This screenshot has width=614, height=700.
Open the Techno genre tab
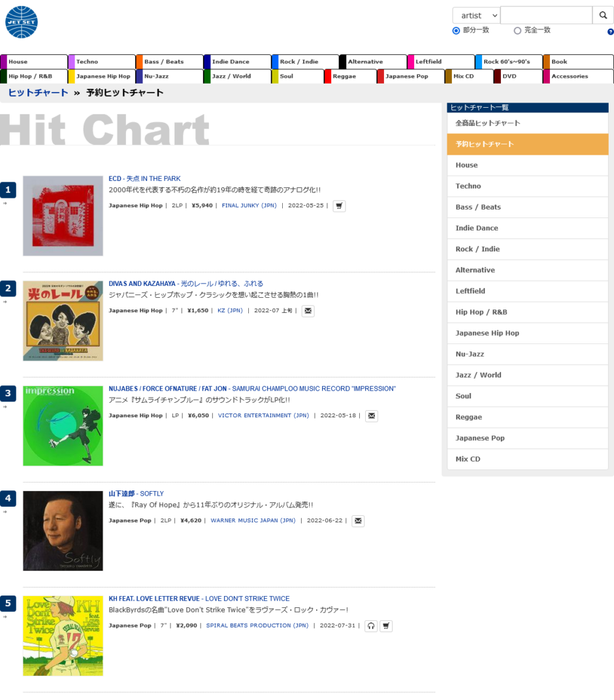pyautogui.click(x=102, y=61)
